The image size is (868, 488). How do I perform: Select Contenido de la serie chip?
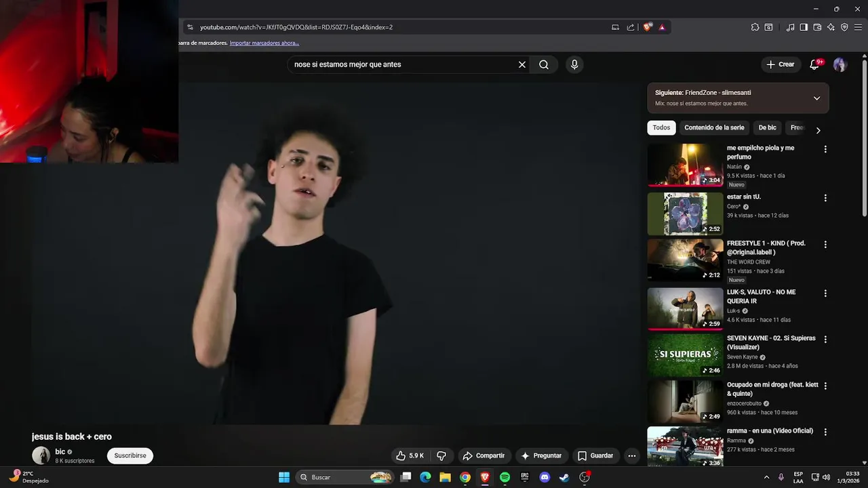point(714,127)
